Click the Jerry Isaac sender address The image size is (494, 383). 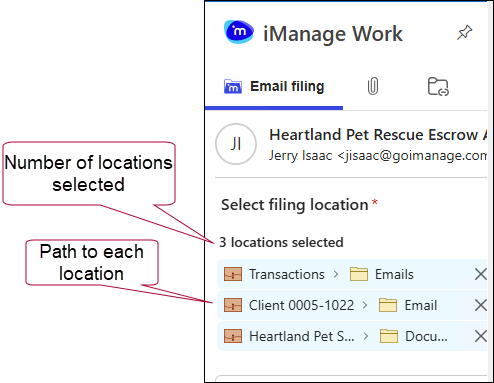click(378, 155)
